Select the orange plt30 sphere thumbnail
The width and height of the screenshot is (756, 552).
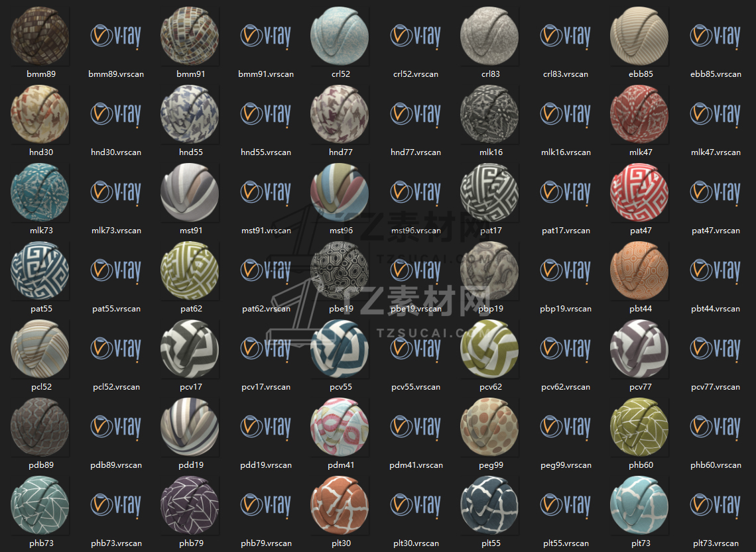(x=340, y=505)
